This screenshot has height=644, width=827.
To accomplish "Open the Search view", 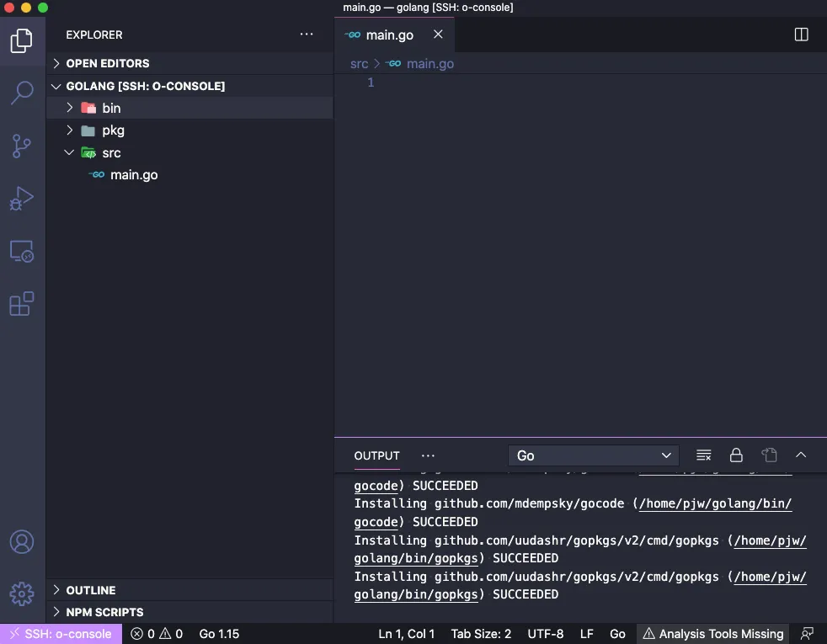I will pos(22,93).
